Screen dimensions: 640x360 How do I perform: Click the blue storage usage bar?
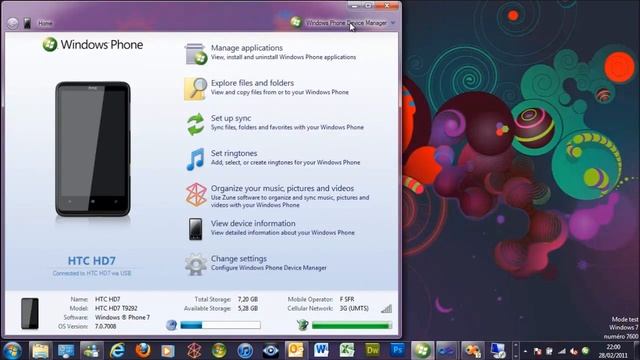click(x=220, y=325)
